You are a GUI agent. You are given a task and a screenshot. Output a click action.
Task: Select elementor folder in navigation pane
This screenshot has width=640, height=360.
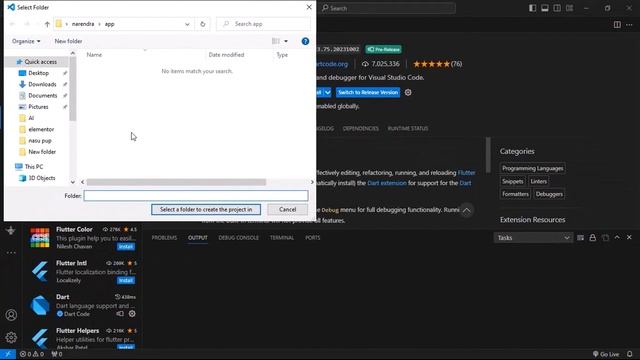pos(41,129)
